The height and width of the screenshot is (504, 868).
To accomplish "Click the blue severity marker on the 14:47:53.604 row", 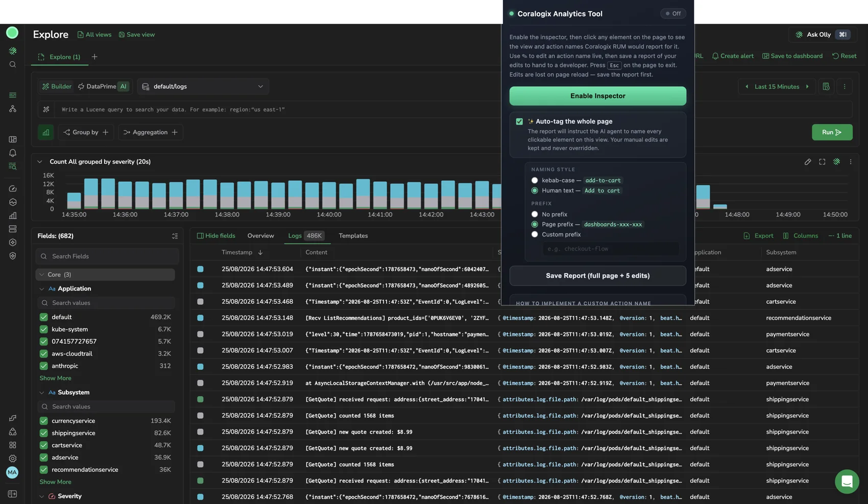I will 200,269.
